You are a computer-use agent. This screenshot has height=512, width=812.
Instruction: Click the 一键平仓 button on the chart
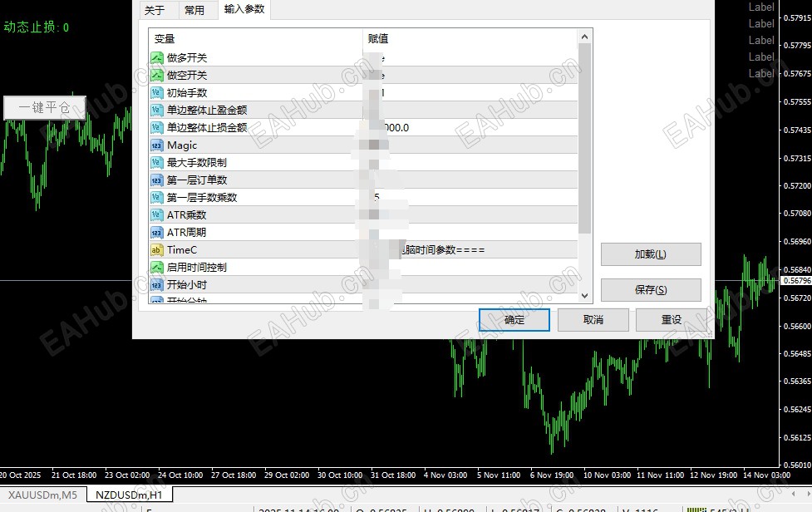(45, 106)
